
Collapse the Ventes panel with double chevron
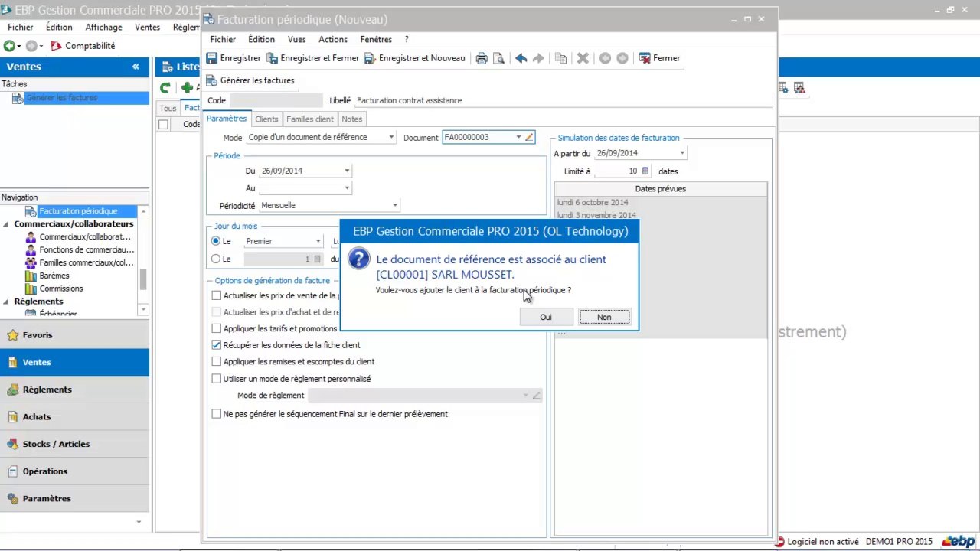click(136, 67)
